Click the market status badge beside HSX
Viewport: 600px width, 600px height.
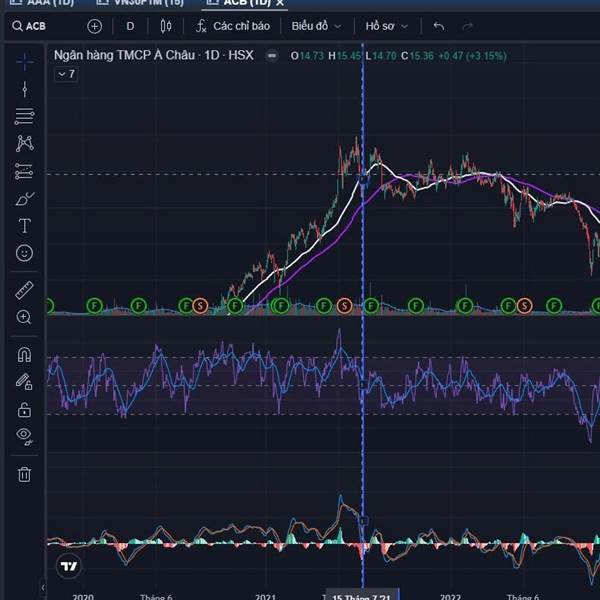click(272, 55)
